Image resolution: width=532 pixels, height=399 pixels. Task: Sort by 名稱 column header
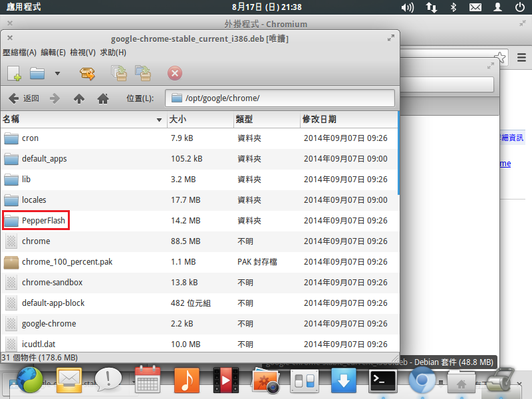point(84,120)
